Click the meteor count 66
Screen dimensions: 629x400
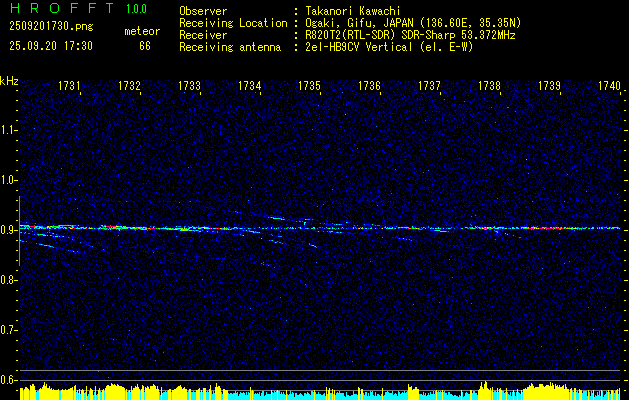145,46
